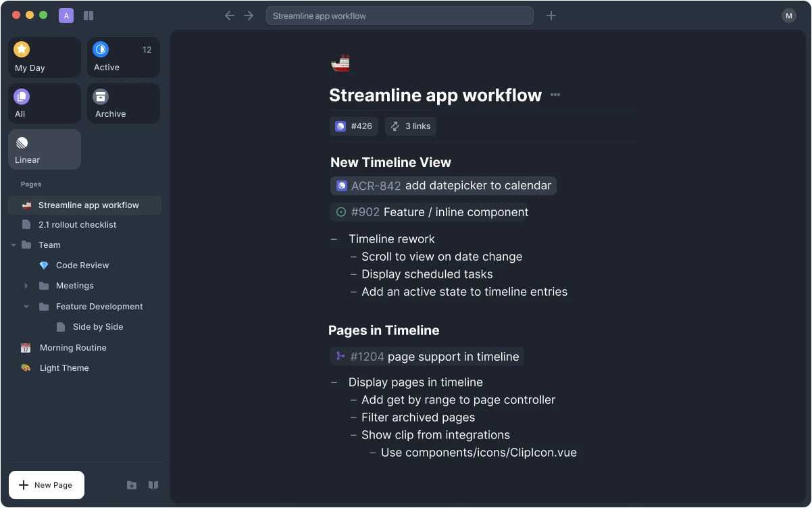Open the page options menu beside the title
812x508 pixels.
click(x=555, y=95)
